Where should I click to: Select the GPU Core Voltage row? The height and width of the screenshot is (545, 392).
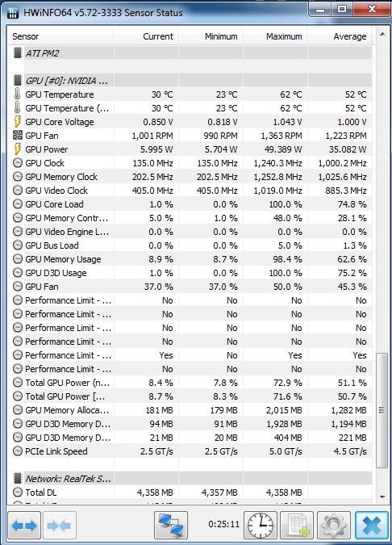pyautogui.click(x=190, y=122)
